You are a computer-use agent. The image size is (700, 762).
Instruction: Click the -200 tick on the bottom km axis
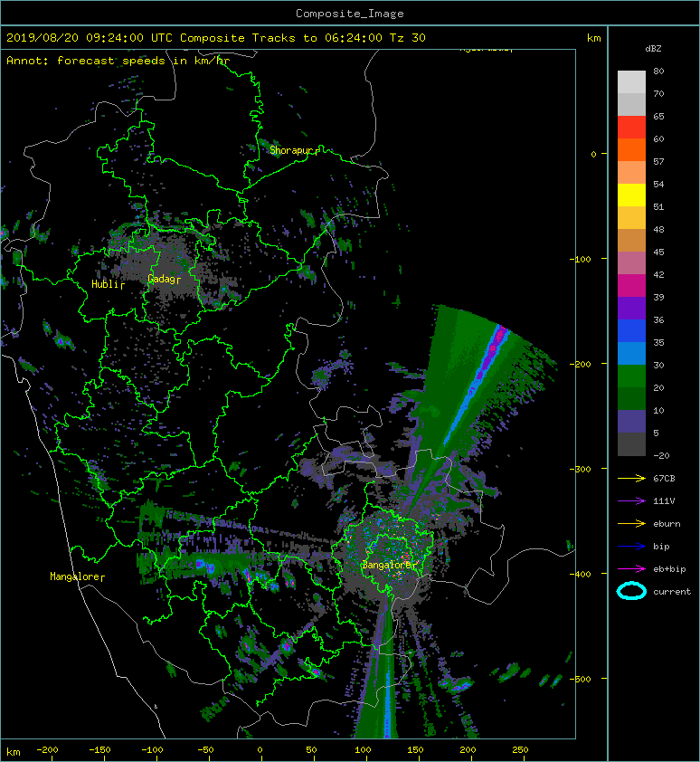(x=47, y=750)
